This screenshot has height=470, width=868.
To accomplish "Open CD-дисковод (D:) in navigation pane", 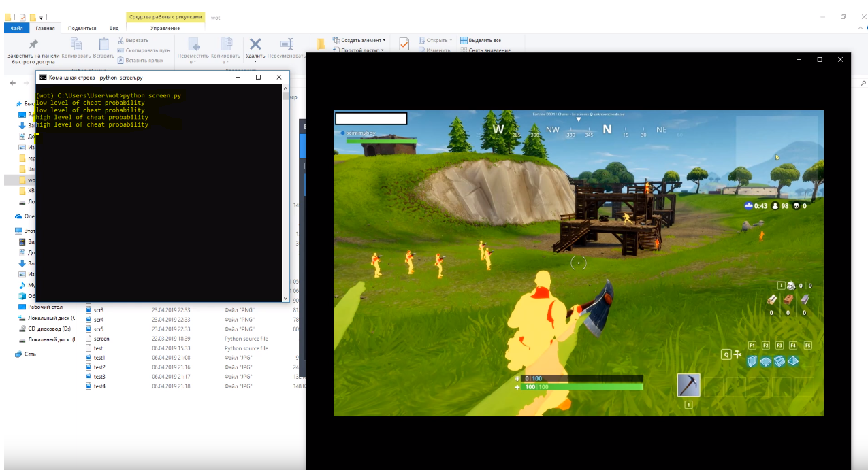I will point(49,329).
